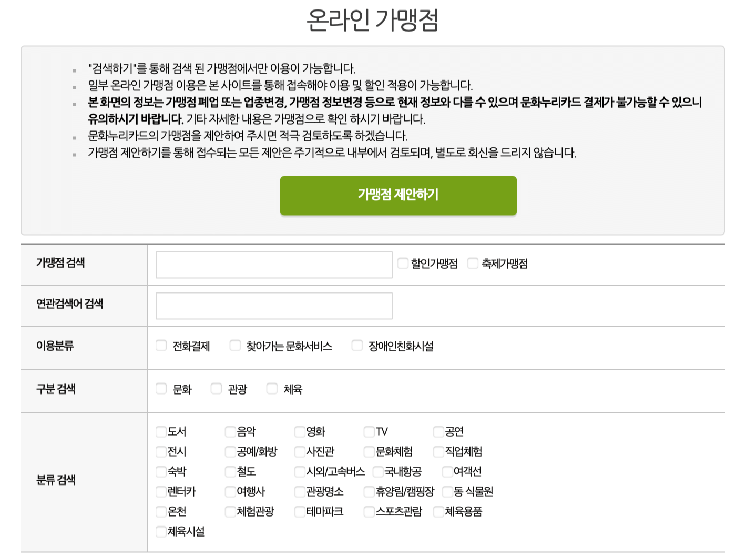Select the 장애인친화시설 checkbox
The width and height of the screenshot is (756, 556).
[357, 346]
